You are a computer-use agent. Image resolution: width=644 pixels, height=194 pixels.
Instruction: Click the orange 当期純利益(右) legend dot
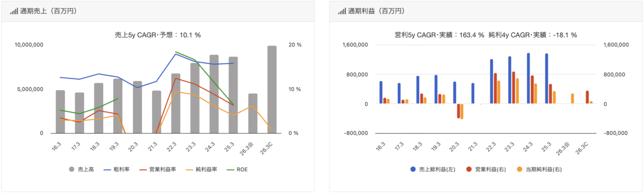coord(519,169)
